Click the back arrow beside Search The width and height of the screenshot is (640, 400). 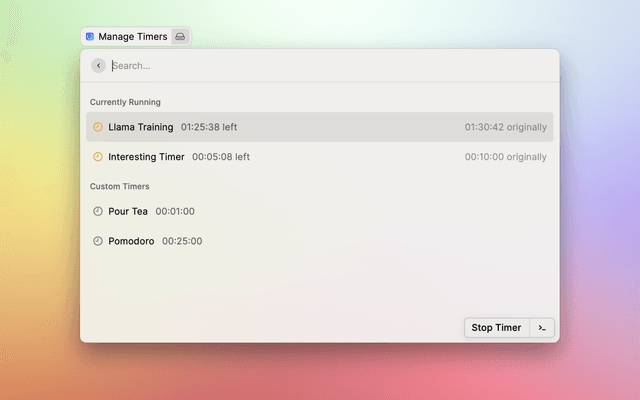pos(98,66)
